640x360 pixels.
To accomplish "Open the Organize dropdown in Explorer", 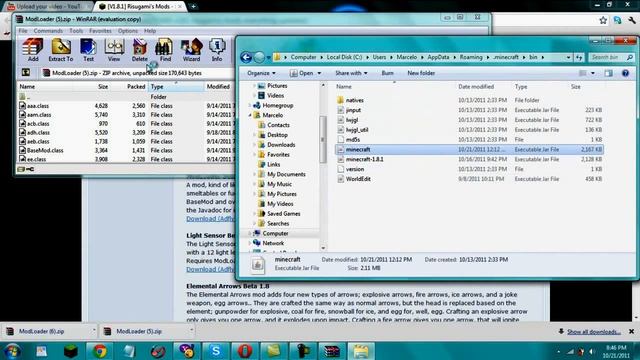I will point(261,73).
